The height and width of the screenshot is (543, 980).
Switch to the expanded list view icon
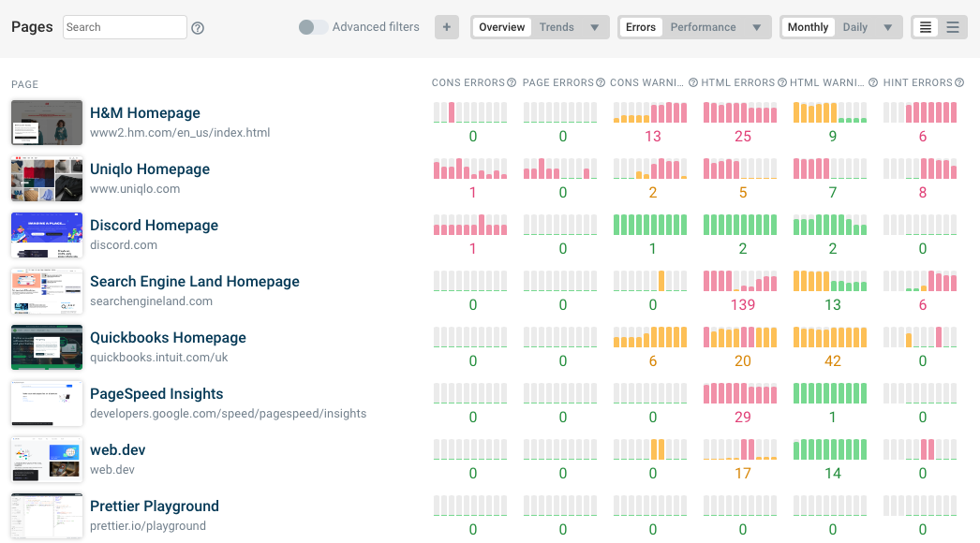pyautogui.click(x=953, y=27)
